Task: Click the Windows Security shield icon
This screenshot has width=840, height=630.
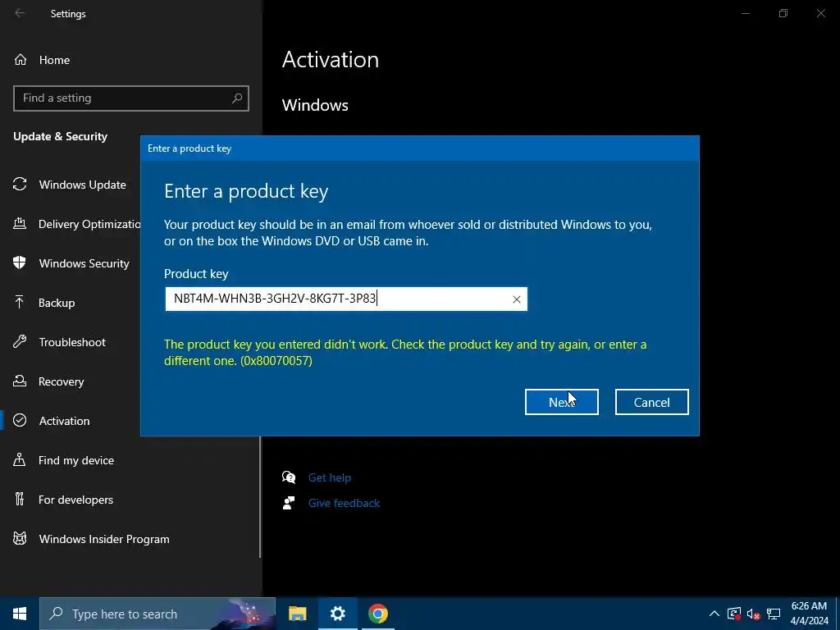Action: coord(20,263)
